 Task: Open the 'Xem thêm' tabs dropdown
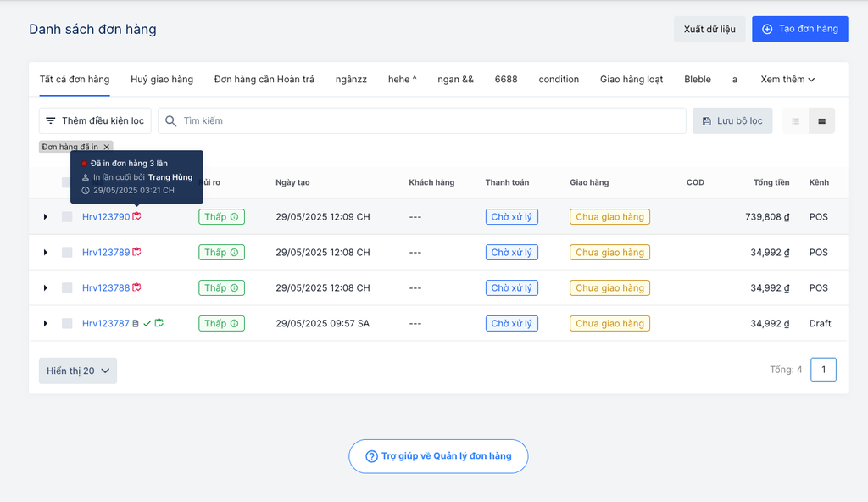(x=787, y=80)
